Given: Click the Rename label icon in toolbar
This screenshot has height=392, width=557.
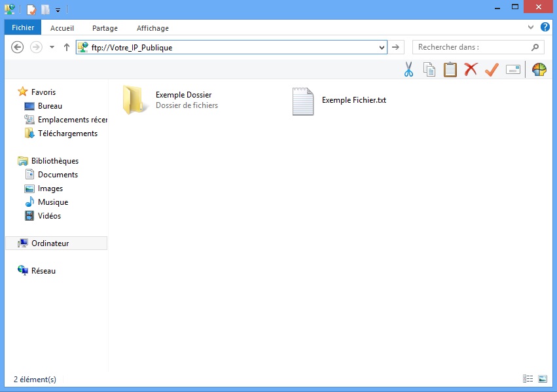Looking at the screenshot, I should click(513, 69).
